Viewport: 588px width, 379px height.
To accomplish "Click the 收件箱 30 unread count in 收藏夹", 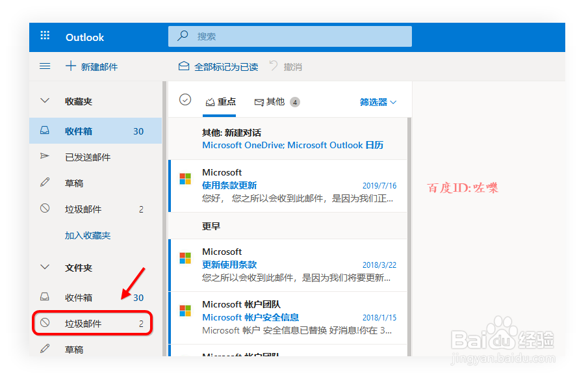I will [x=138, y=131].
